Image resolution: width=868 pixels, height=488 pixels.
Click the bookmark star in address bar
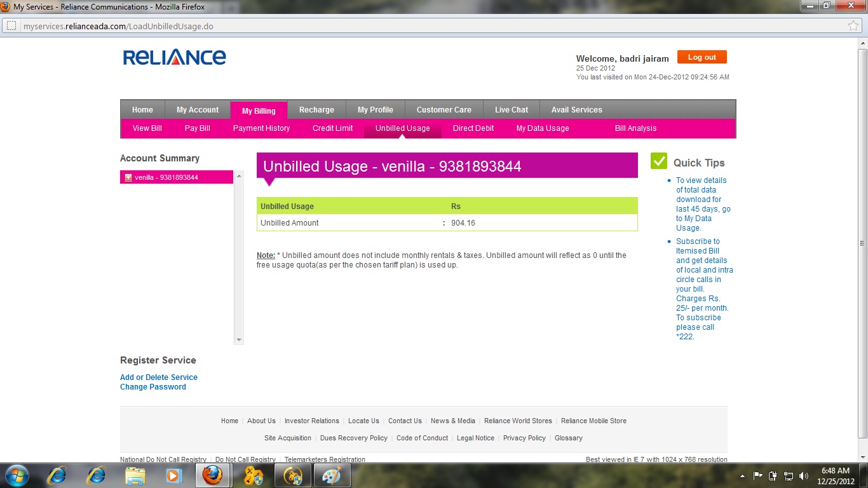coord(853,26)
